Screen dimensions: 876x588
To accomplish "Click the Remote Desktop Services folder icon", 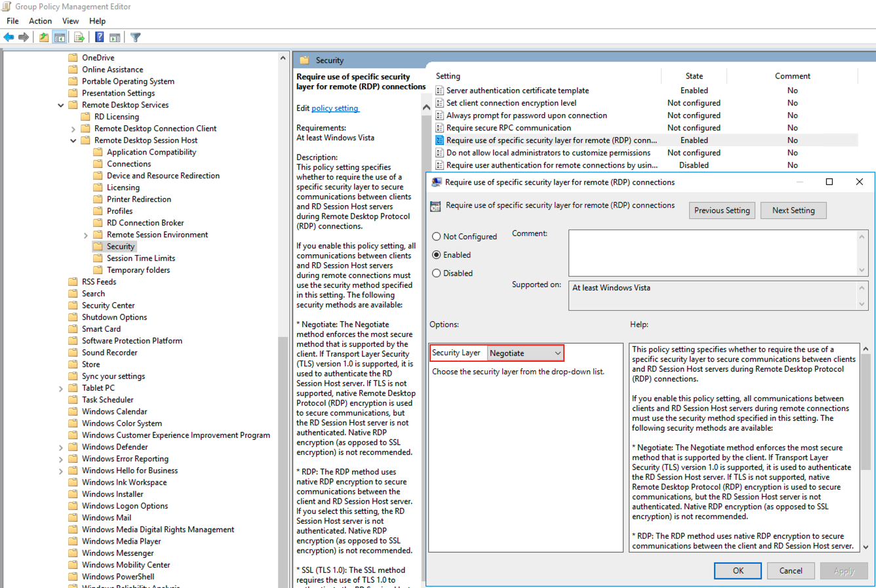I will tap(73, 105).
